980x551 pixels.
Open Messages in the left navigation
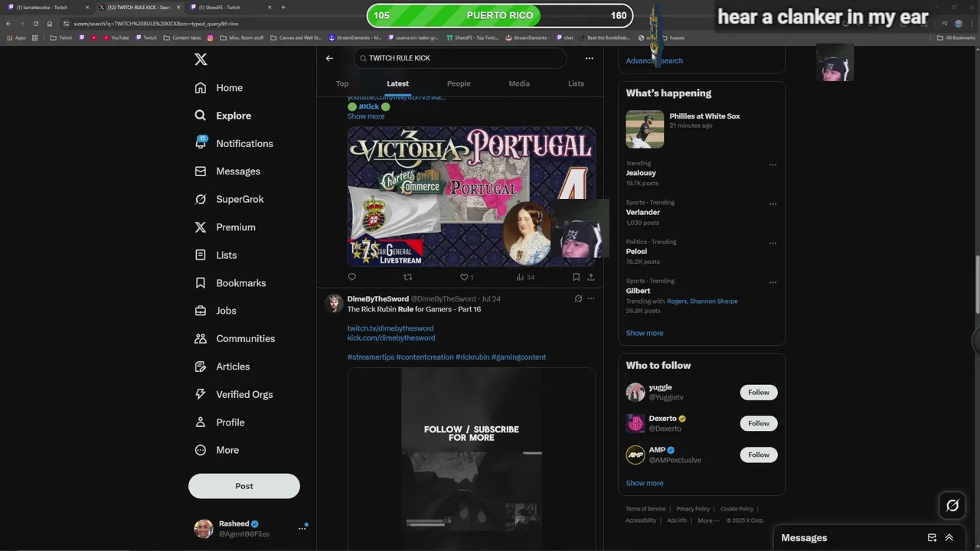[x=227, y=171]
